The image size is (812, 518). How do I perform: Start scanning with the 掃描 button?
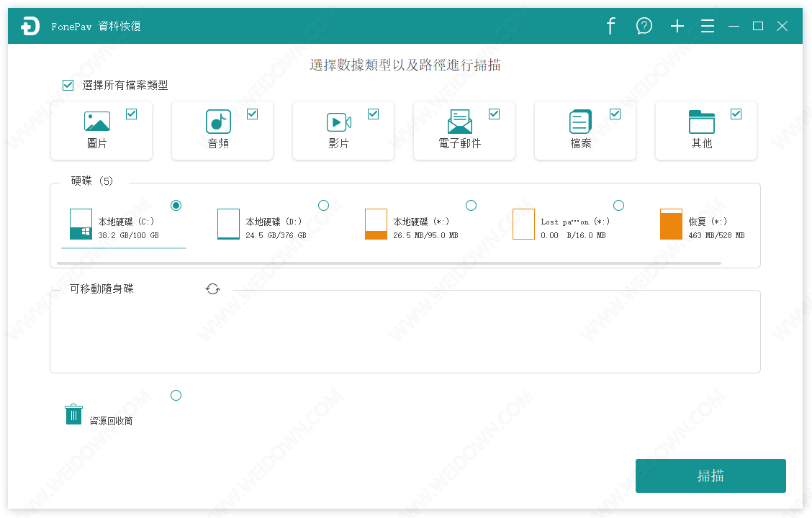point(710,476)
